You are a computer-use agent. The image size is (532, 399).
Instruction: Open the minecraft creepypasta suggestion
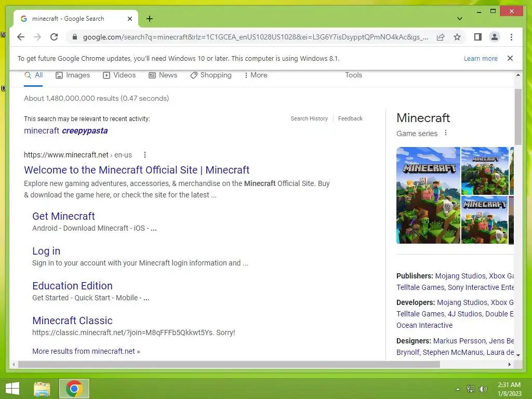(x=66, y=130)
